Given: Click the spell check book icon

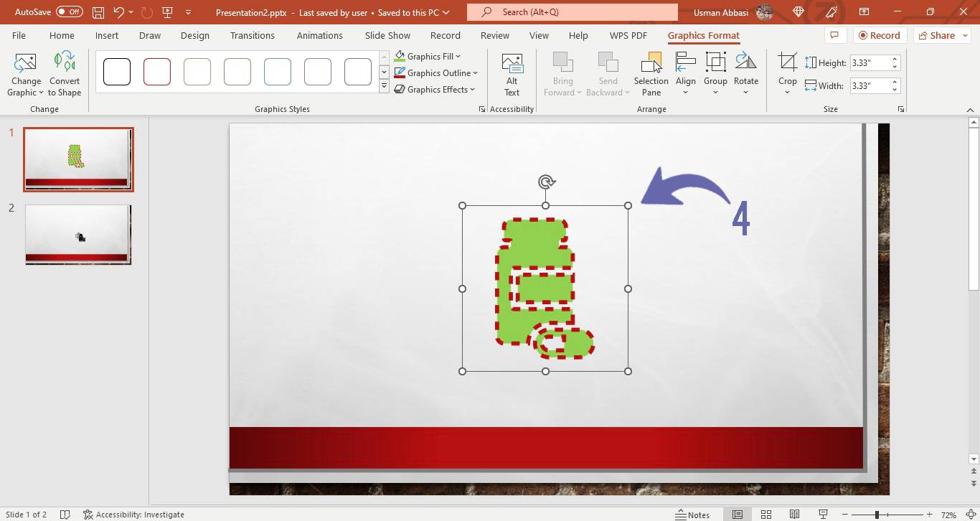Looking at the screenshot, I should point(65,515).
